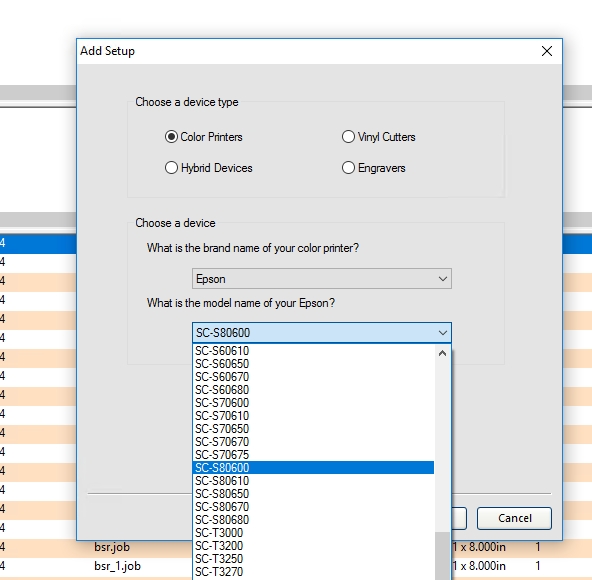Screen dimensions: 592x580
Task: Choose SC-S80670 from the list
Action: (313, 507)
